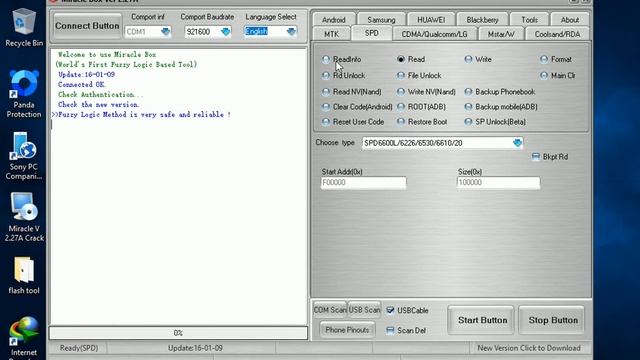The width and height of the screenshot is (640, 360).
Task: Click the Update:16-01-09 status bar entry
Action: (195, 348)
